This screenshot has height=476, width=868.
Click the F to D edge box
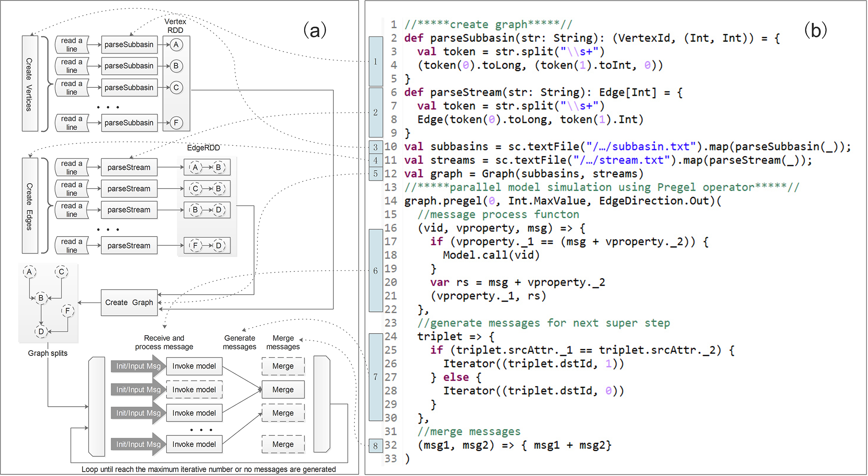[207, 245]
